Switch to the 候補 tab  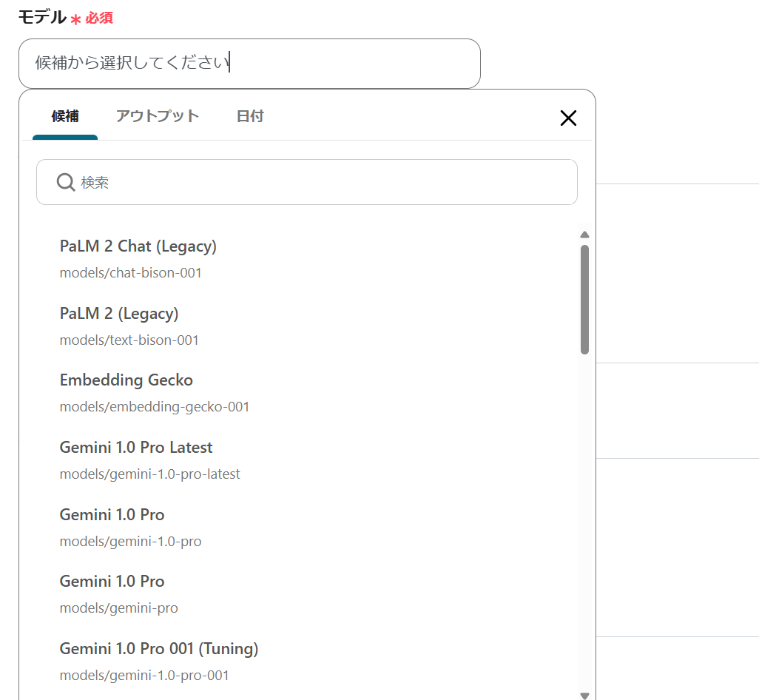[65, 116]
